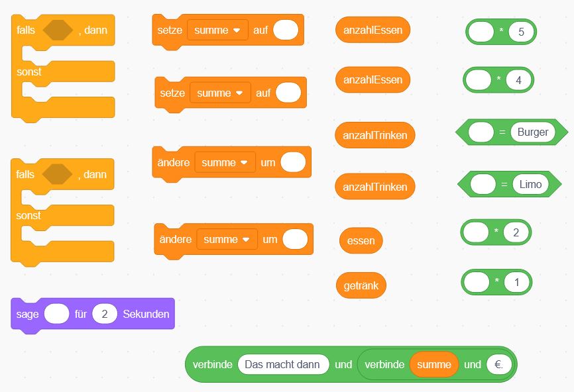
Task: Click the € text field in verbinde block
Action: tap(499, 365)
